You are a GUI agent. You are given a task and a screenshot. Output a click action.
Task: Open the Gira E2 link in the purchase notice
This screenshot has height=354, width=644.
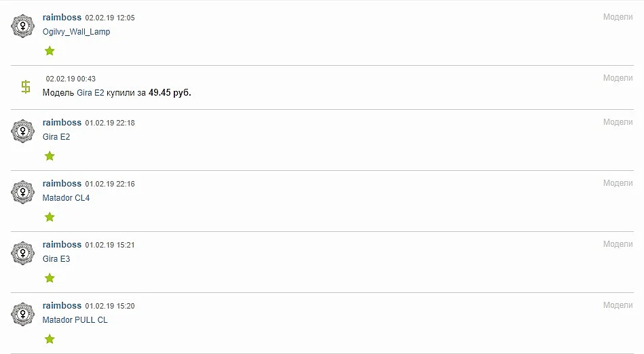90,93
